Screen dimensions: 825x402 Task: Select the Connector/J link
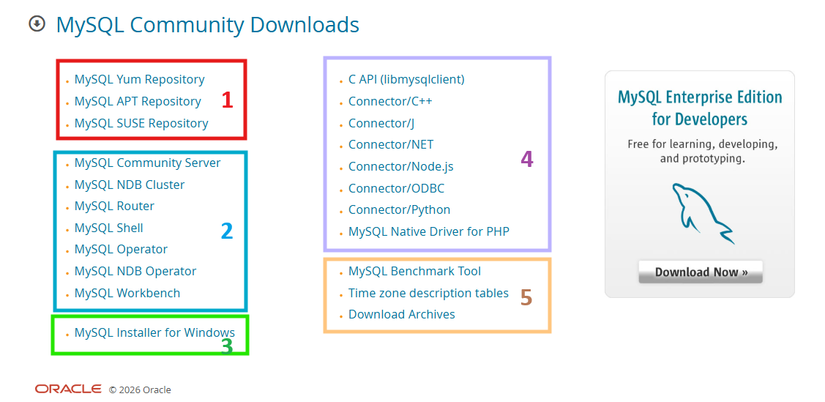pos(381,123)
